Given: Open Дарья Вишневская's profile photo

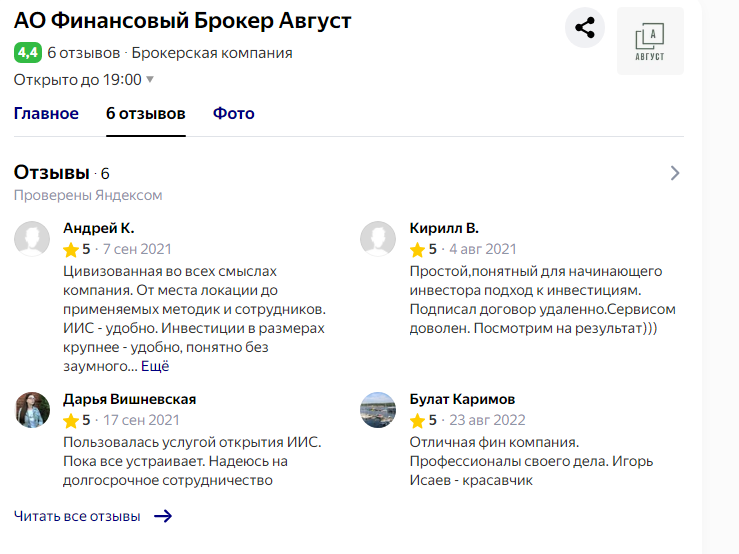Looking at the screenshot, I should 32,409.
